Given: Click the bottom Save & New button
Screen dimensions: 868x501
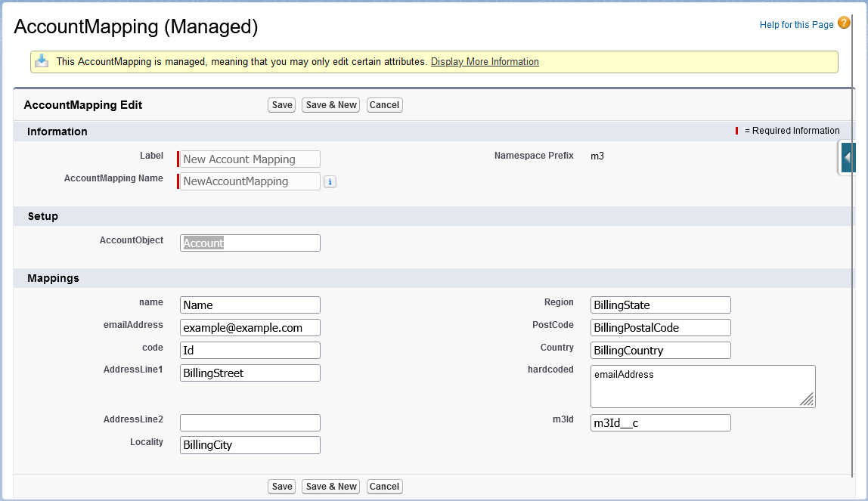Looking at the screenshot, I should [331, 487].
